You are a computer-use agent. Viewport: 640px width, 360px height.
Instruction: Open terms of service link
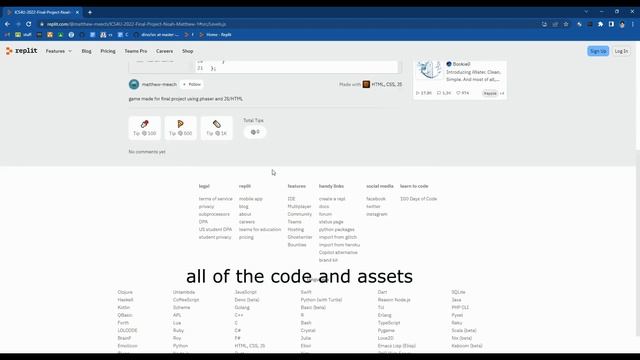pos(216,199)
